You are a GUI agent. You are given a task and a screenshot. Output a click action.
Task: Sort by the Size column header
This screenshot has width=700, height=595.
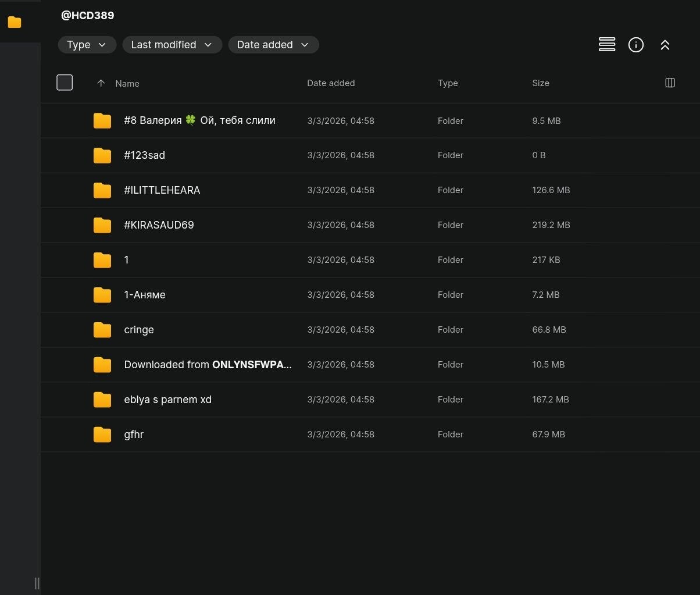coord(540,83)
